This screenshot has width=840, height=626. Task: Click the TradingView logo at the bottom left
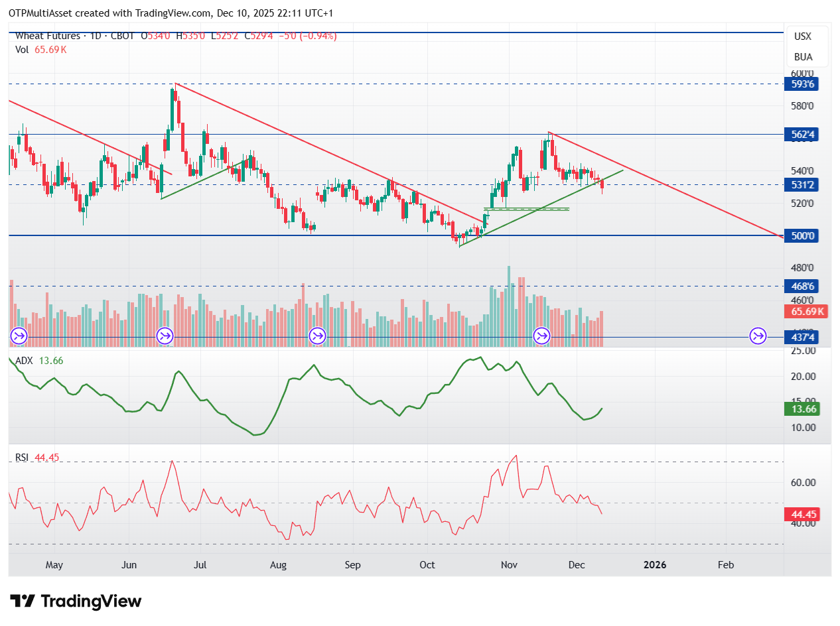pos(76,601)
